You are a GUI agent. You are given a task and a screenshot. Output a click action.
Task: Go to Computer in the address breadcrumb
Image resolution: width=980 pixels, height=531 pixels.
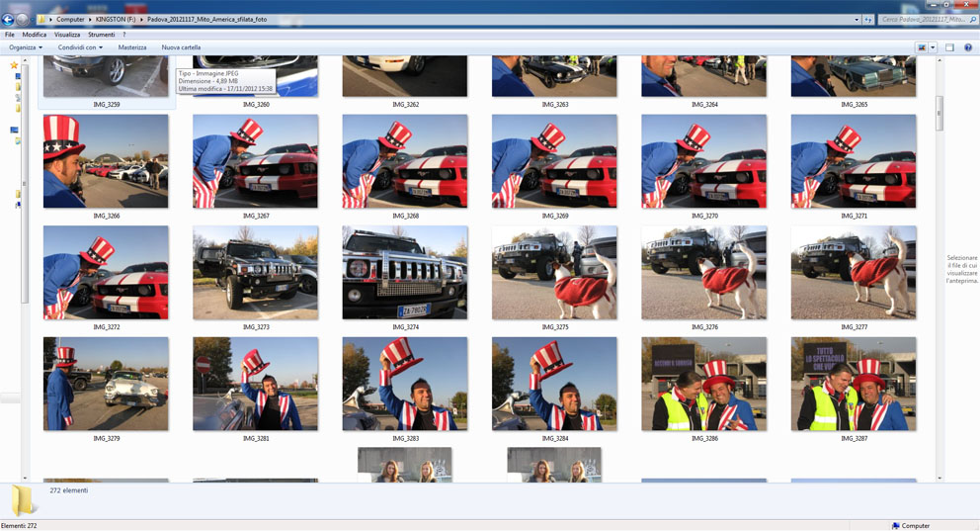pos(70,20)
